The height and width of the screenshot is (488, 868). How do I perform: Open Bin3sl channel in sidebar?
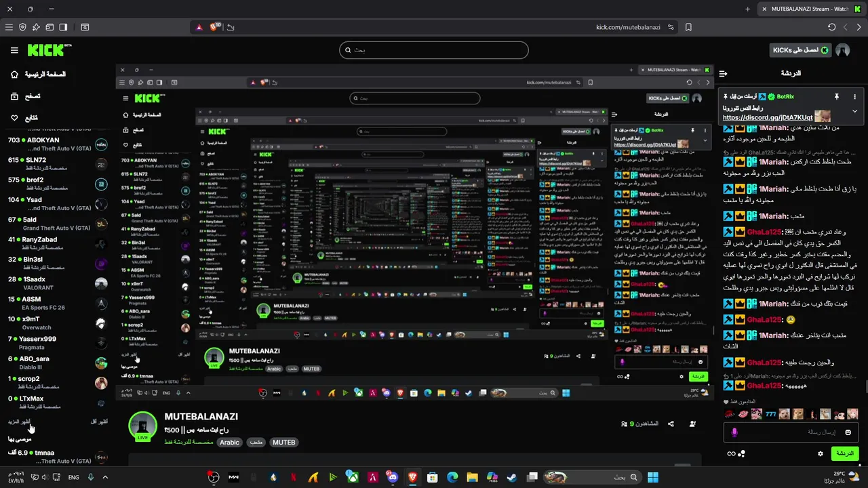pyautogui.click(x=58, y=263)
